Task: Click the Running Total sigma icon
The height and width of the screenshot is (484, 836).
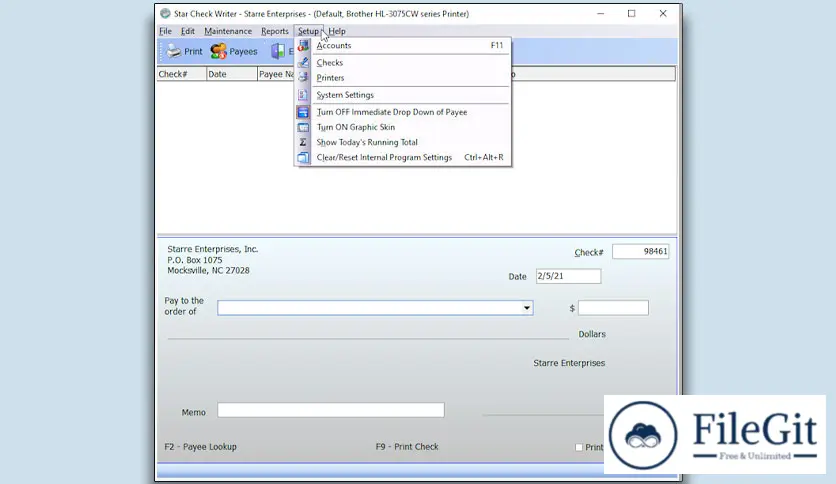Action: (x=303, y=142)
